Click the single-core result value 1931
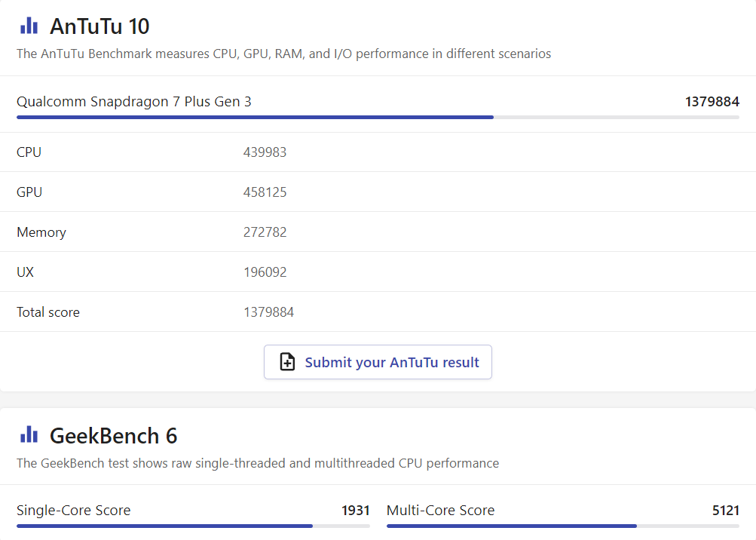756x540 pixels. point(355,511)
